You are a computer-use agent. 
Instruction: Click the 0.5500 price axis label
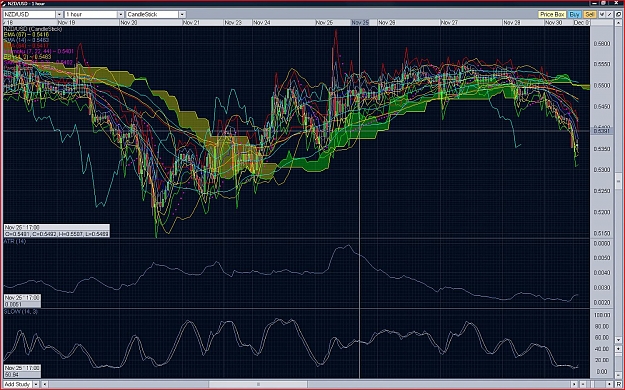click(602, 86)
